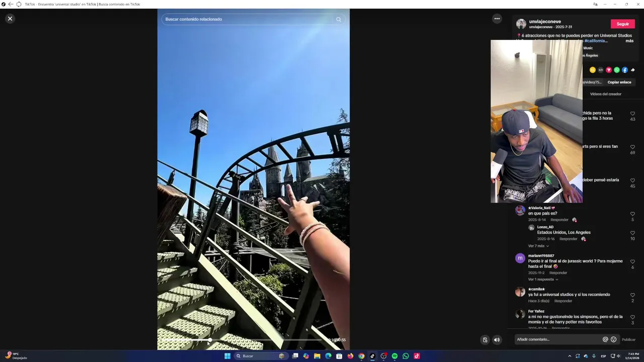Click the yellow repost icon
The height and width of the screenshot is (362, 644).
593,70
